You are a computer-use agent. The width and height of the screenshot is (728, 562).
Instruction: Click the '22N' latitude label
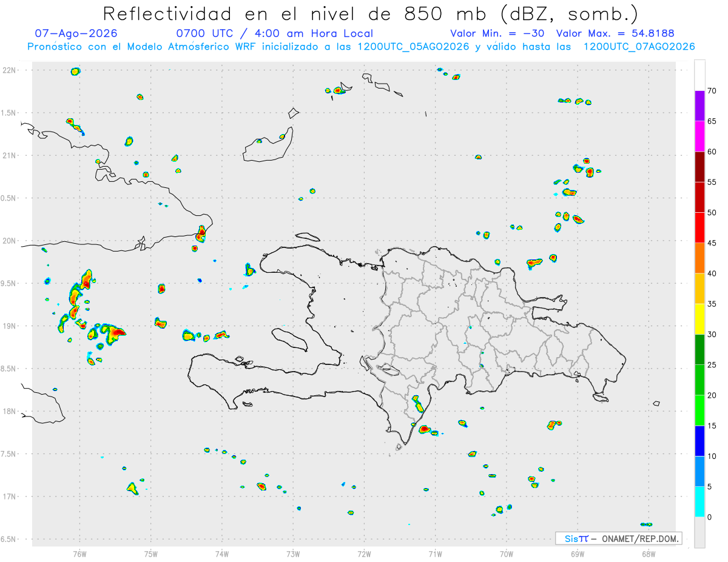point(10,70)
